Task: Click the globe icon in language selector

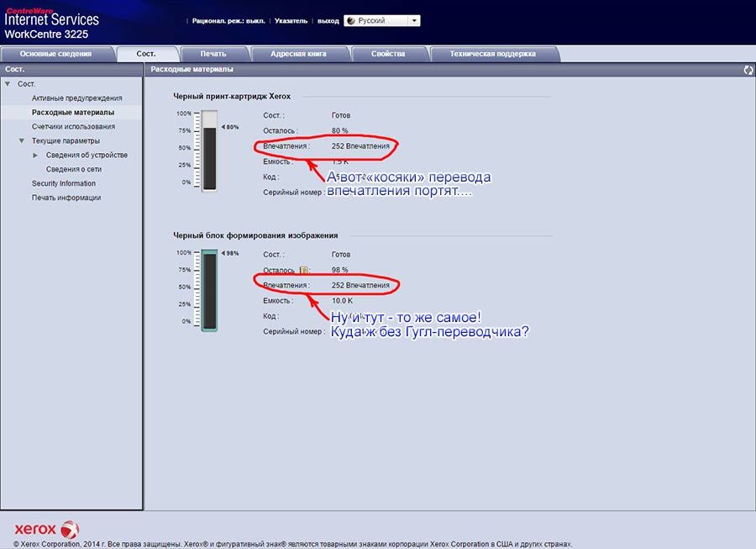Action: click(351, 21)
